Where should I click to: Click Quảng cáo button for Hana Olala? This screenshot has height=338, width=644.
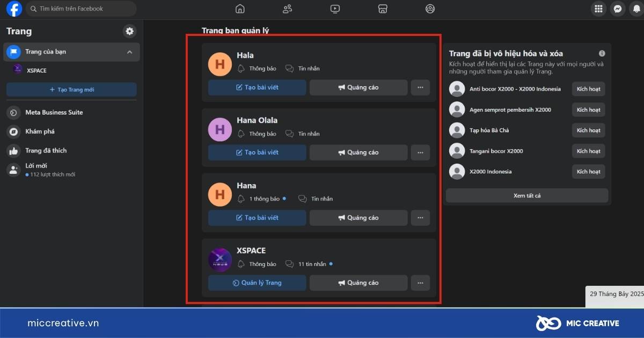tap(358, 152)
